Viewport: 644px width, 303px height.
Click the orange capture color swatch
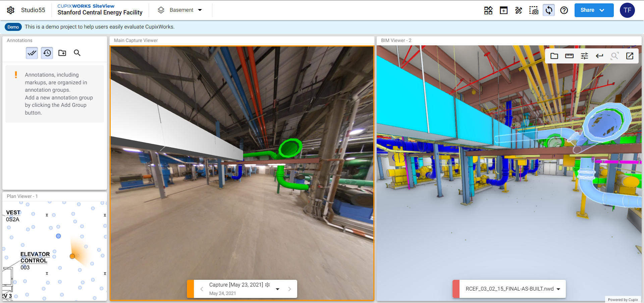pos(190,289)
